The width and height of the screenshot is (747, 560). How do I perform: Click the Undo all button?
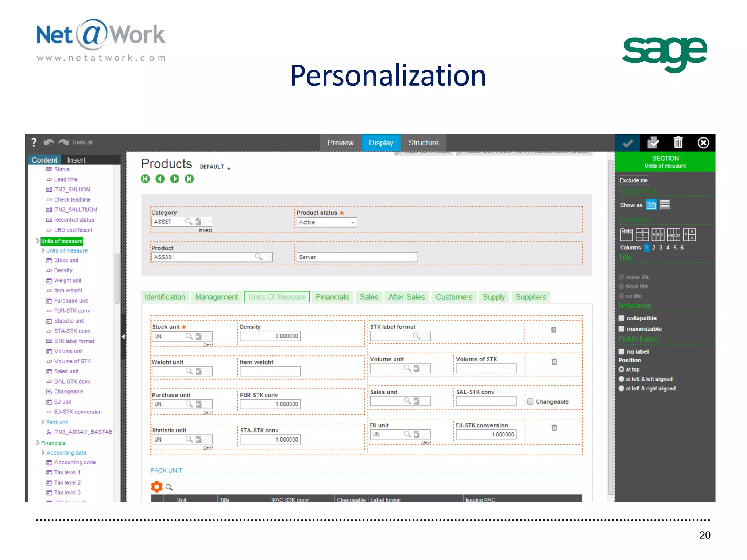(x=82, y=143)
